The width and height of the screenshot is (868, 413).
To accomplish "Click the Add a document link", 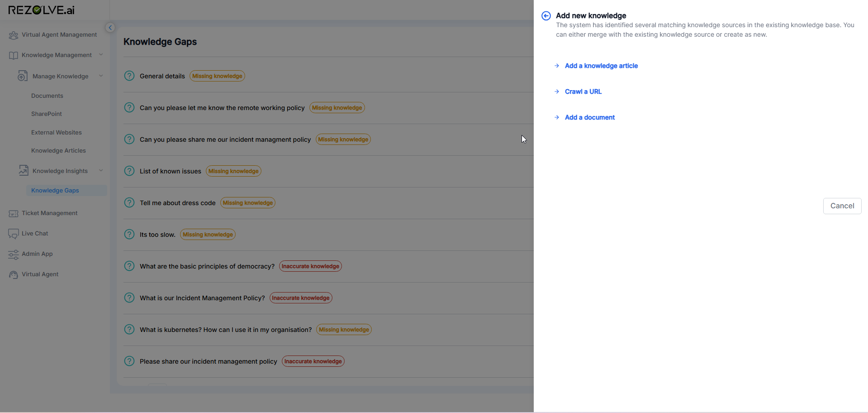I will point(590,117).
